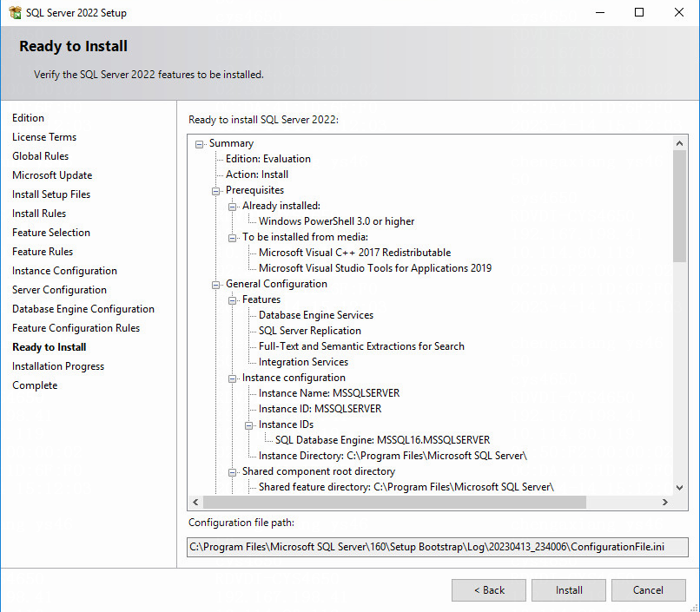Collapse the General Configuration node
Screen dimensions: 700x612
click(x=215, y=285)
